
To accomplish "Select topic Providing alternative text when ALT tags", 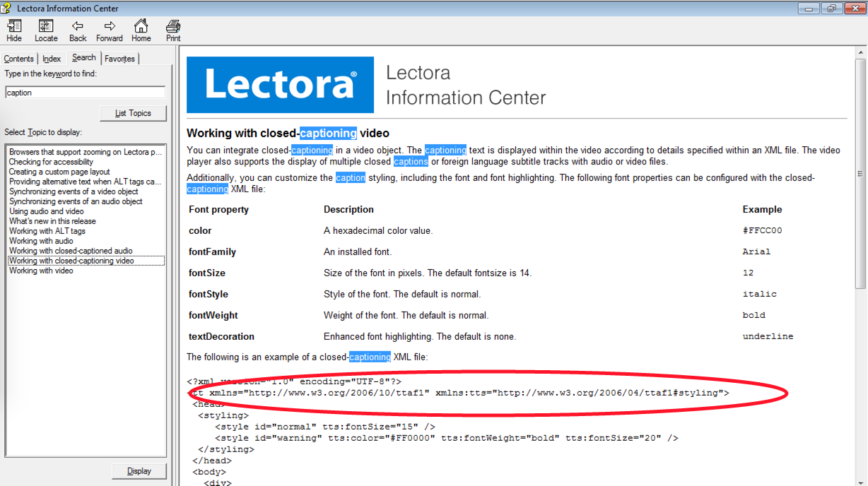I will click(86, 182).
